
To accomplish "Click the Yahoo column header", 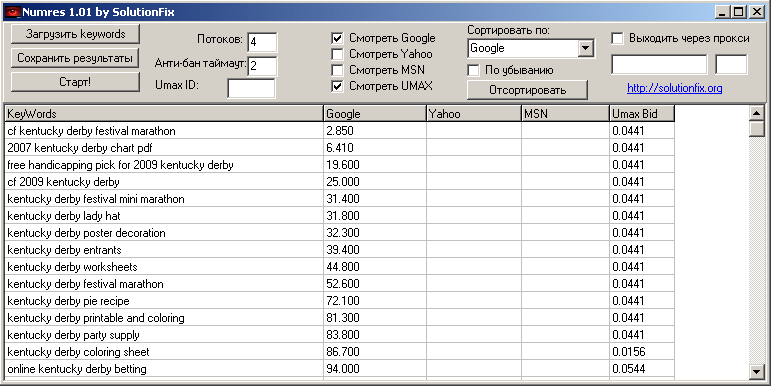I will pyautogui.click(x=474, y=114).
